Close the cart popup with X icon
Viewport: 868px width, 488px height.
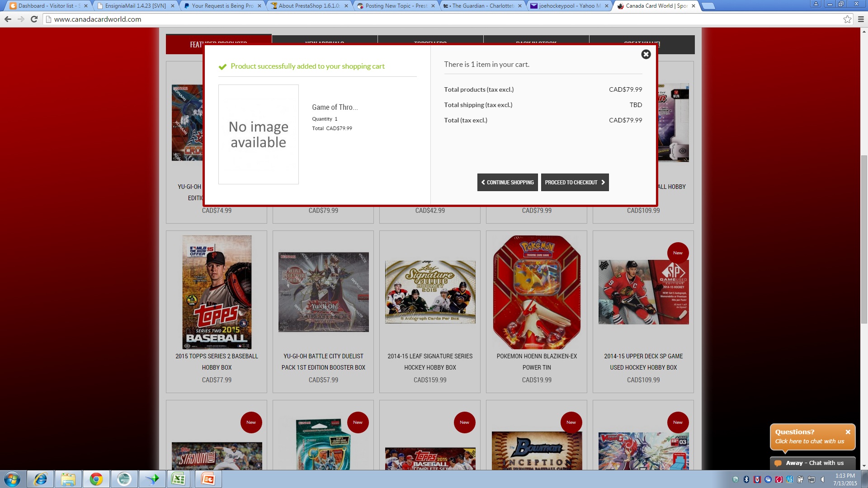646,54
